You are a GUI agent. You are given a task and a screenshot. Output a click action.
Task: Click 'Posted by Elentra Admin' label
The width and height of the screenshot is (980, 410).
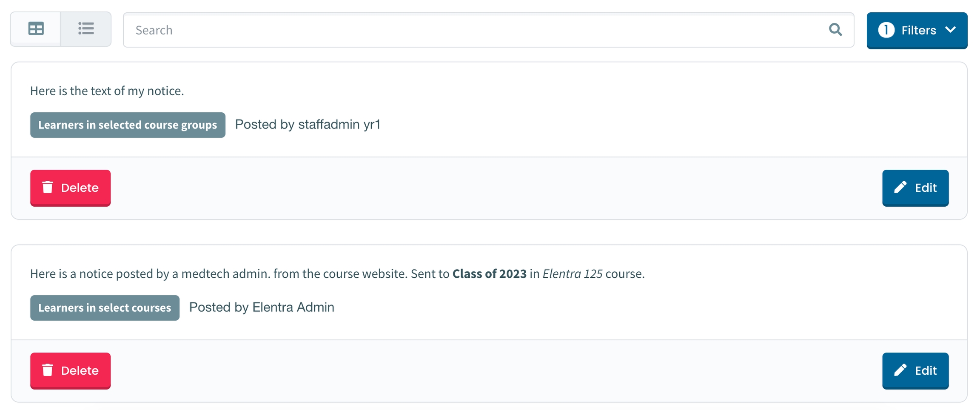pos(262,307)
